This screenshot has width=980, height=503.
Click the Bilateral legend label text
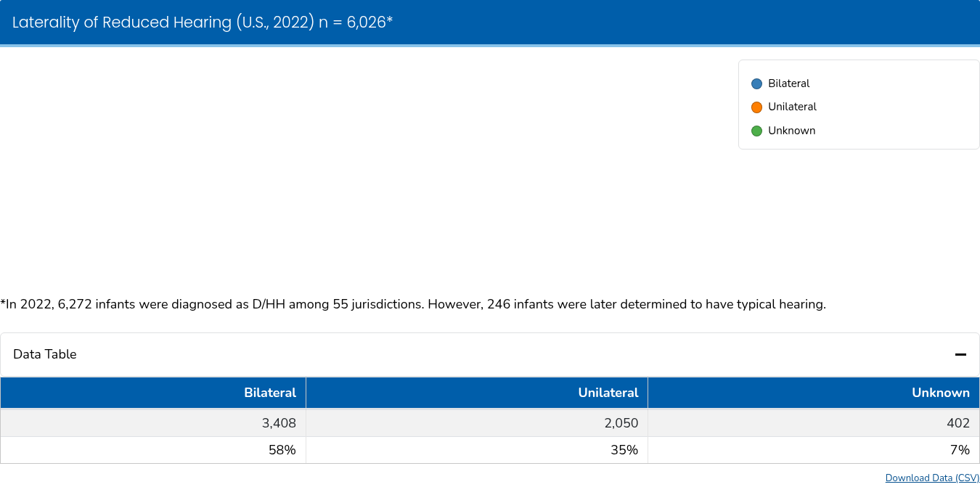788,83
